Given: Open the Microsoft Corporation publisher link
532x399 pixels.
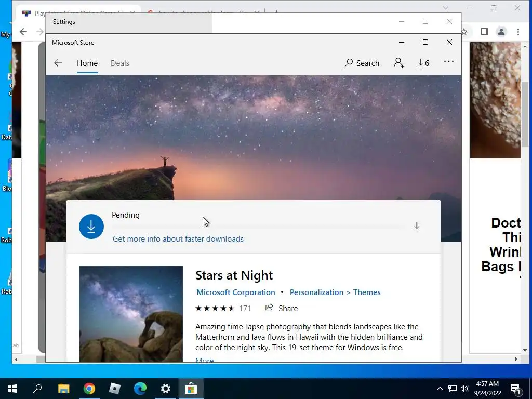Looking at the screenshot, I should tap(236, 292).
